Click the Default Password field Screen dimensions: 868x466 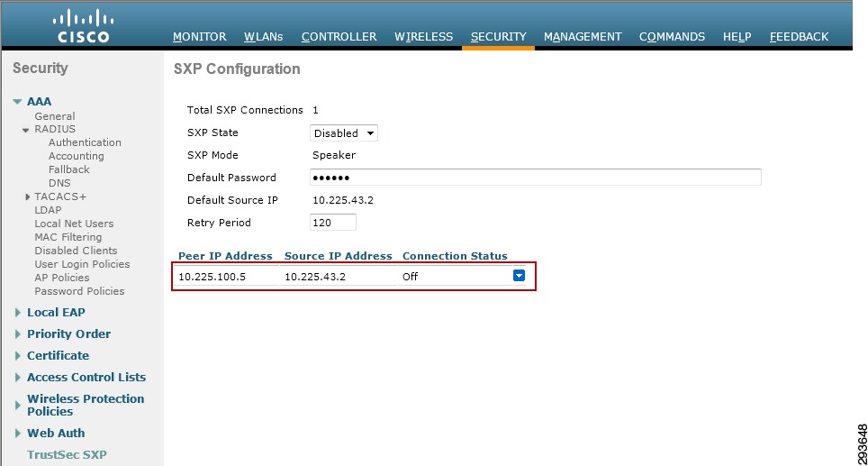point(536,178)
